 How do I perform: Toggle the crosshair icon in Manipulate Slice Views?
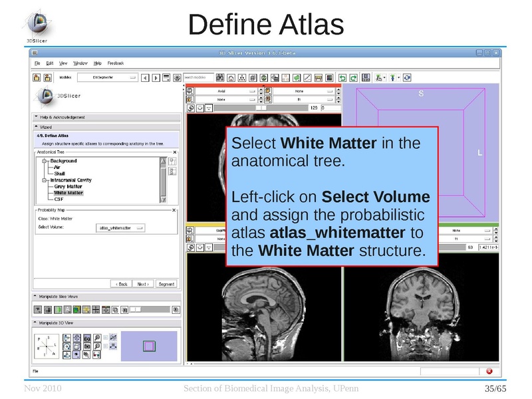95,309
